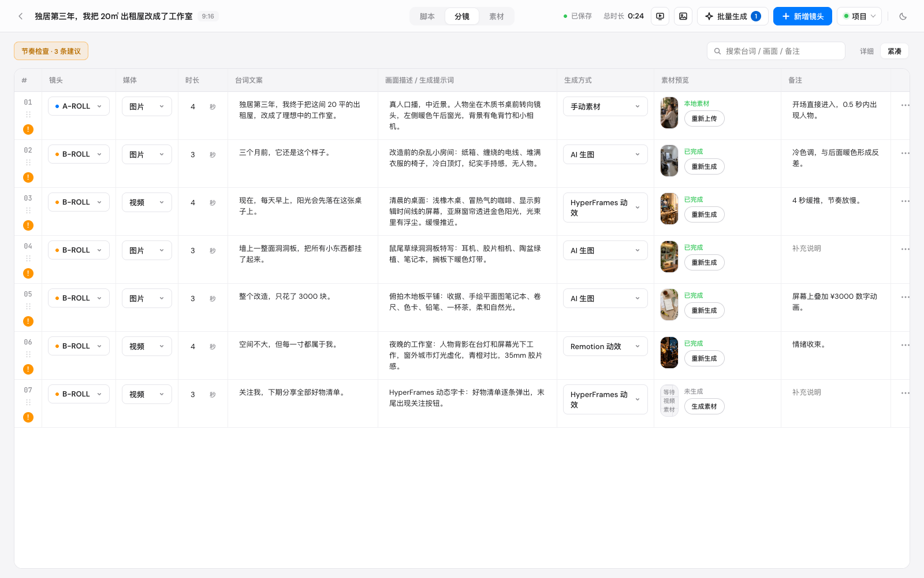Viewport: 924px width, 578px height.
Task: Click note text '情绪收束。'
Action: point(810,344)
